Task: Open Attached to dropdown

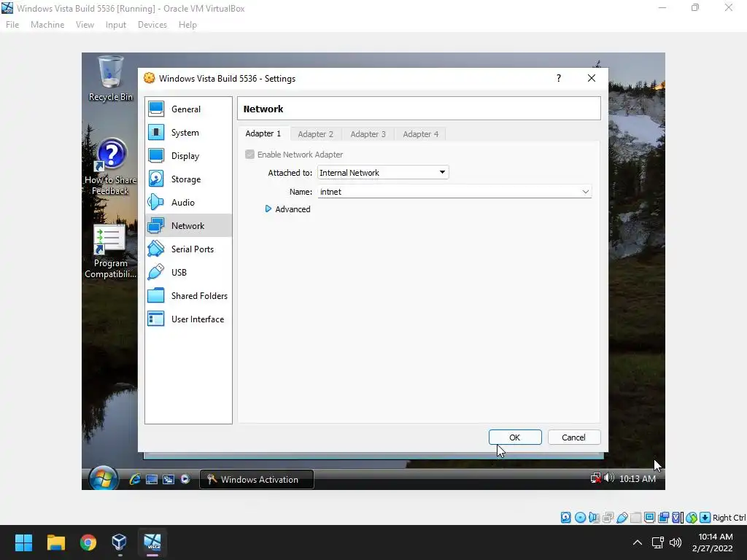Action: [383, 172]
